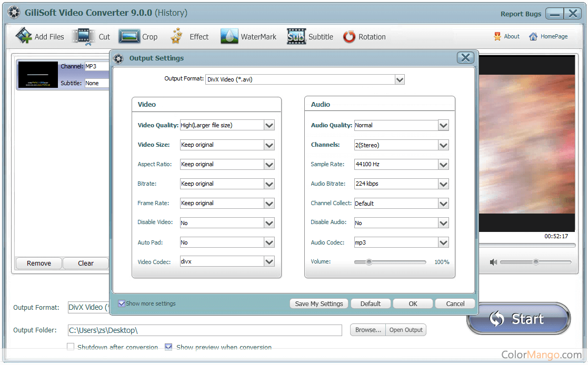Open the Audio Codec dropdown
This screenshot has height=365, width=588.
[x=443, y=242]
